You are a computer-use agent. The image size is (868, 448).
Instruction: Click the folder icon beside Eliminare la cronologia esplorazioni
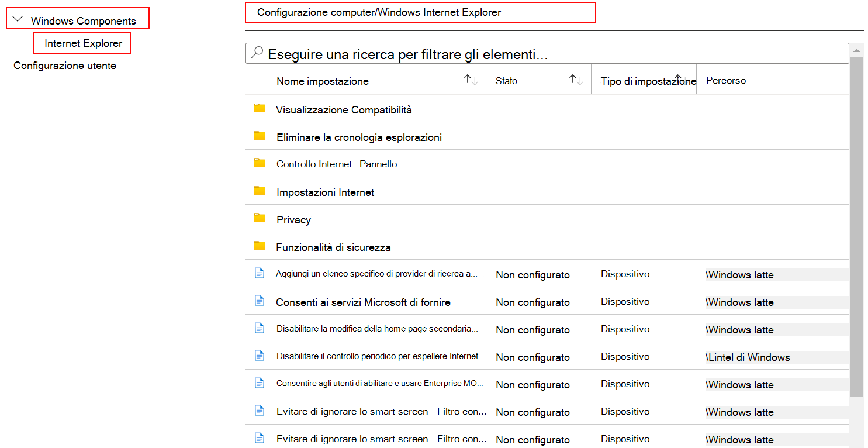[x=260, y=136]
